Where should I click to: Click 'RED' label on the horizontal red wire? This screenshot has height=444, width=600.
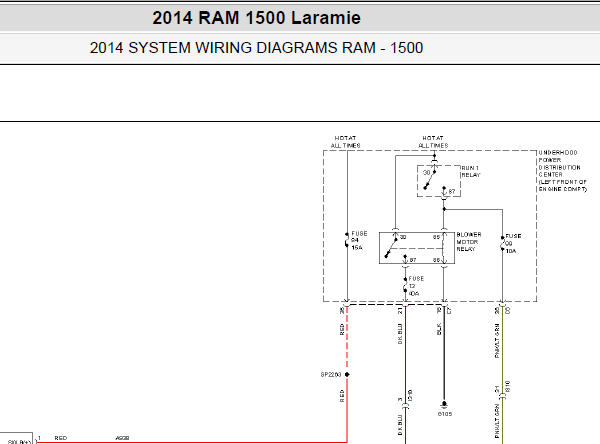(x=60, y=438)
